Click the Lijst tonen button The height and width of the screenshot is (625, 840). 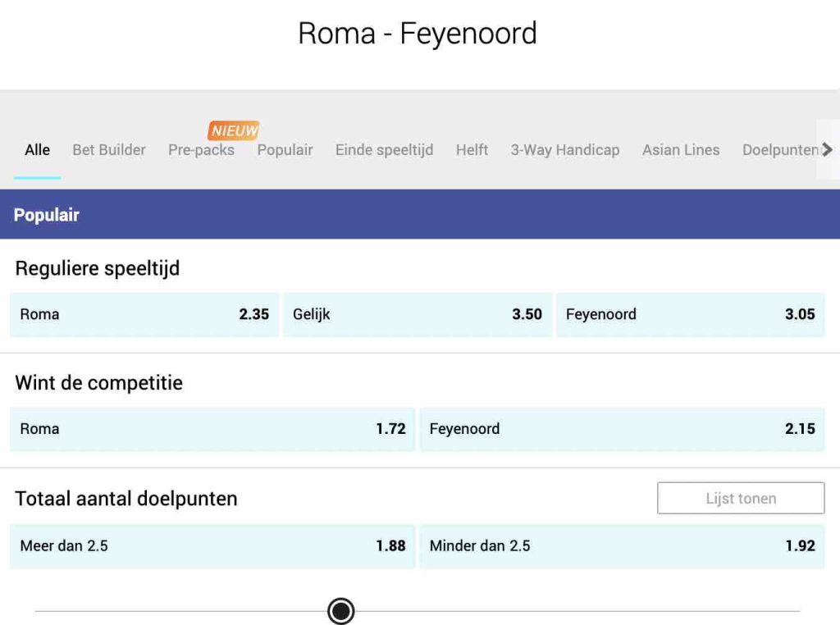click(x=741, y=498)
